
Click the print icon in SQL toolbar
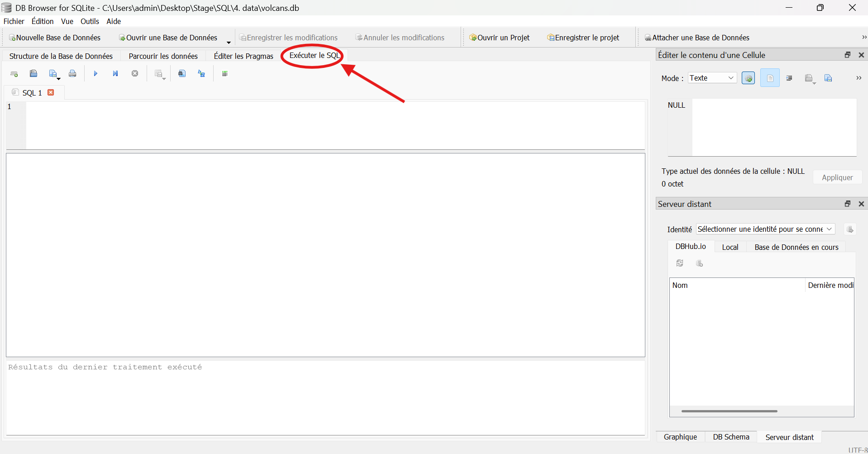click(x=72, y=74)
